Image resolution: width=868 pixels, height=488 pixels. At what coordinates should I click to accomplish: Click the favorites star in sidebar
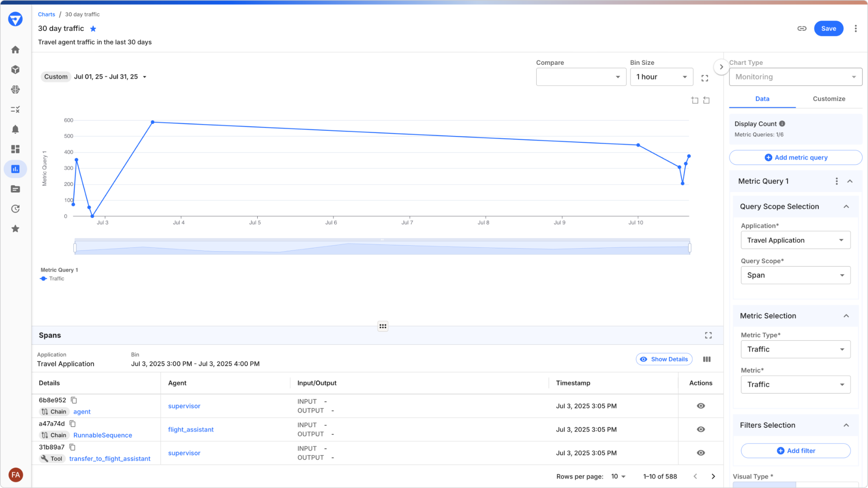point(15,229)
